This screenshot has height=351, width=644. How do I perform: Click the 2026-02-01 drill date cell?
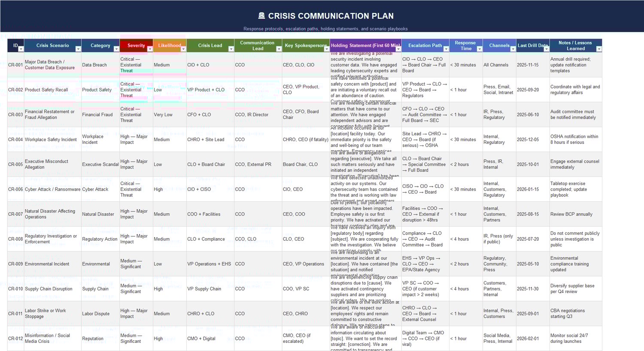pyautogui.click(x=532, y=339)
